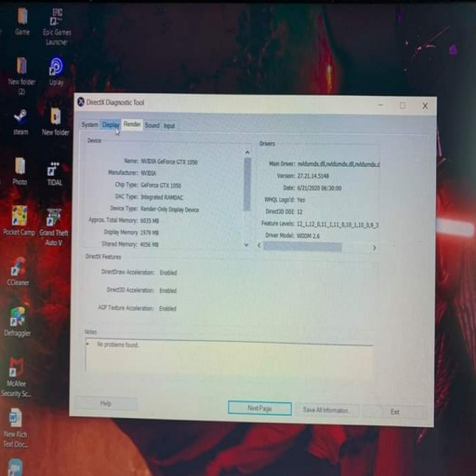This screenshot has height=476, width=476.
Task: Open McAfee Security Scan icon
Action: 17,367
